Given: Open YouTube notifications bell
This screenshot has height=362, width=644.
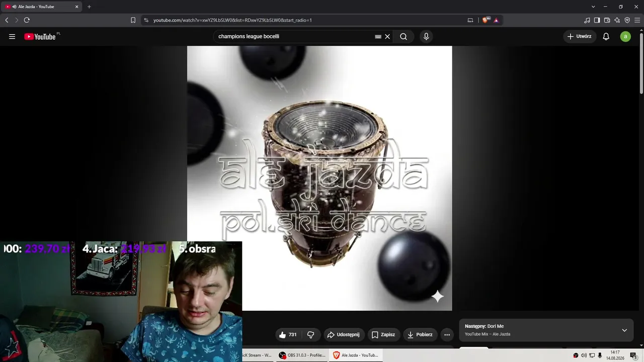Looking at the screenshot, I should point(606,36).
